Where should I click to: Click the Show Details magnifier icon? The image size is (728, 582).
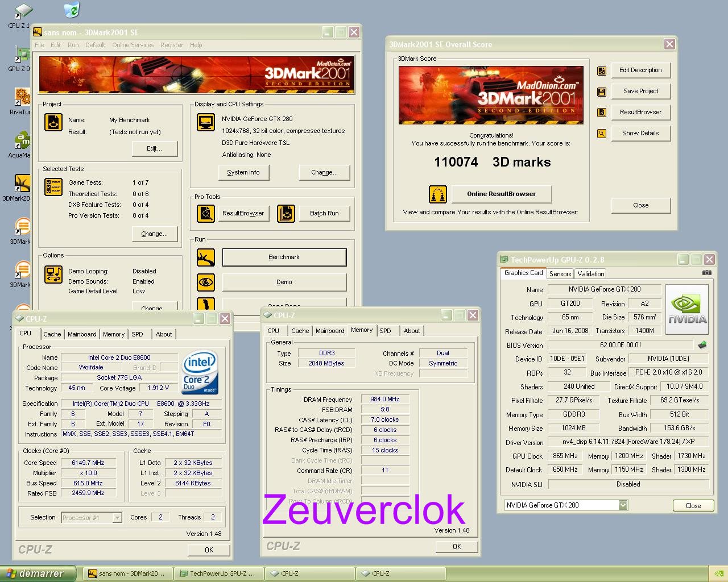tap(602, 134)
